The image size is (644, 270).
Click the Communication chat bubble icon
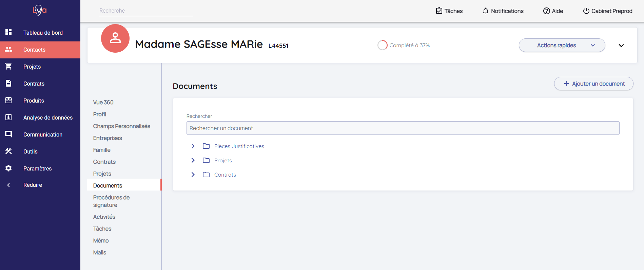(x=8, y=134)
